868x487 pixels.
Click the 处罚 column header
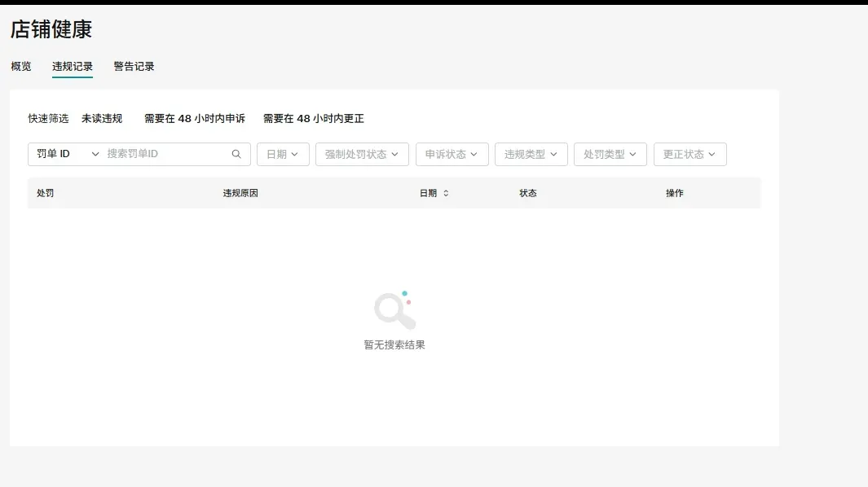coord(46,193)
